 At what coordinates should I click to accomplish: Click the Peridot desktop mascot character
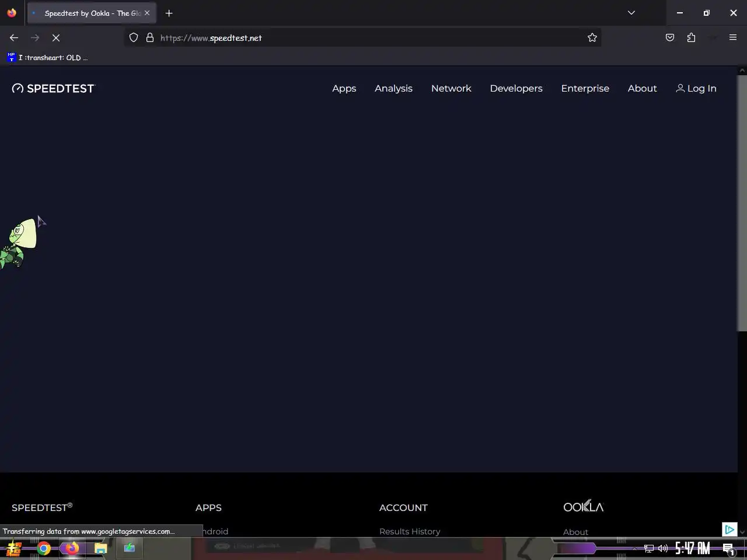(x=18, y=243)
